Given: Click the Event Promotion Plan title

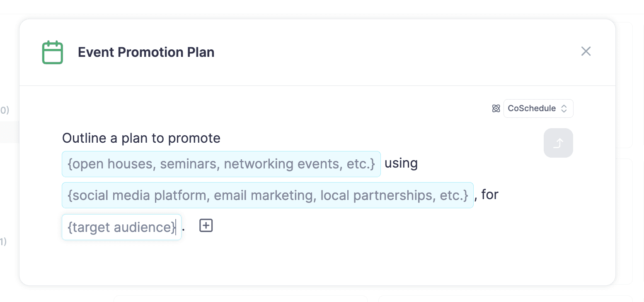Looking at the screenshot, I should 146,52.
